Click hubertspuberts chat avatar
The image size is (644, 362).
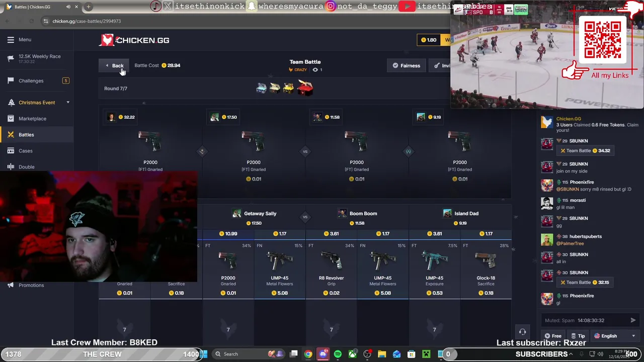pos(547,239)
